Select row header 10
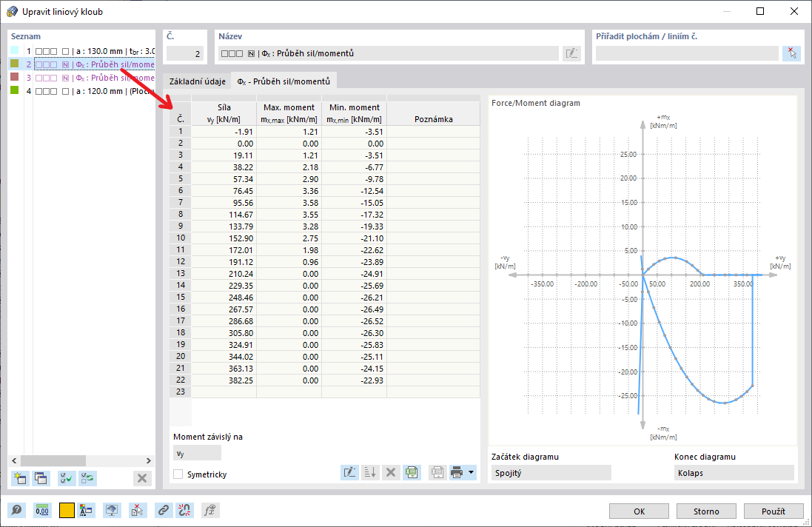Screen dimensions: 812x527 (180, 238)
